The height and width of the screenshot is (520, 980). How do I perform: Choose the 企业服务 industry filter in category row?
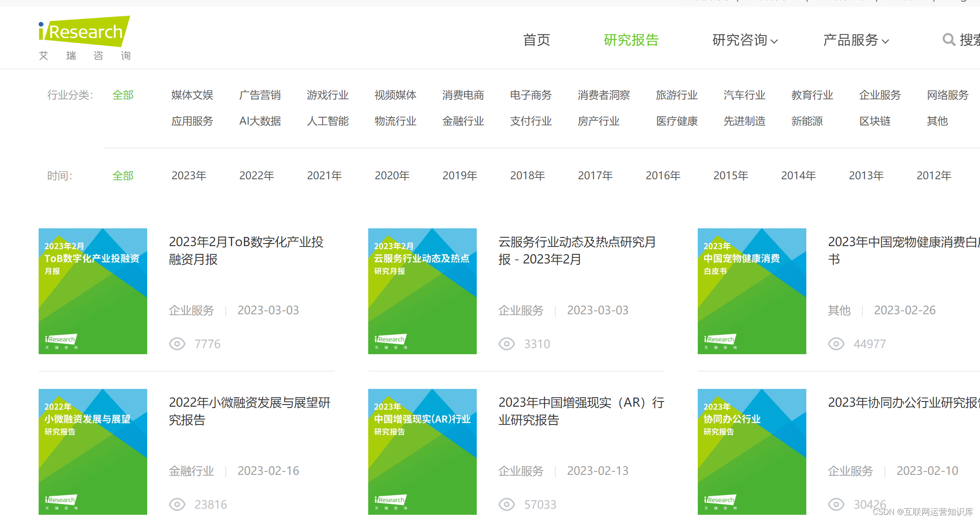880,95
